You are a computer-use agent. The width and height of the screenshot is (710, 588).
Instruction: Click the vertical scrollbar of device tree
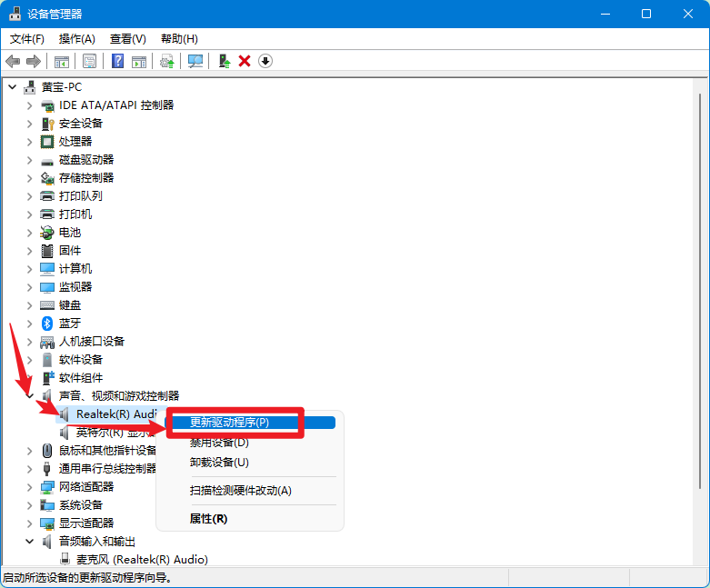pos(700,290)
